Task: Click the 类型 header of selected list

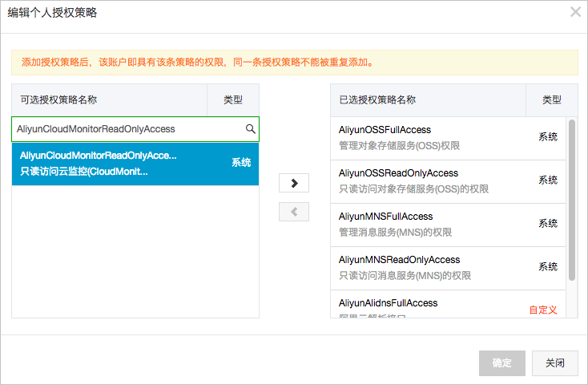Action: [552, 100]
